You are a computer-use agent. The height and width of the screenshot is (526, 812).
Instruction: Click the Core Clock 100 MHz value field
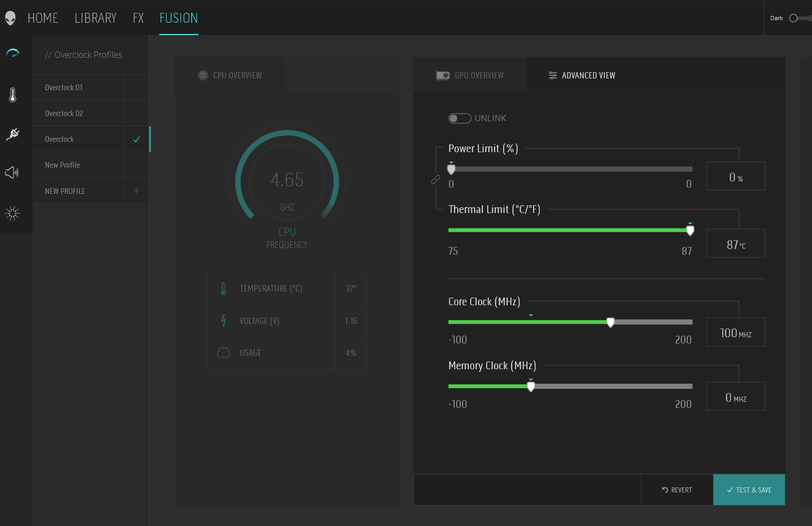(736, 332)
